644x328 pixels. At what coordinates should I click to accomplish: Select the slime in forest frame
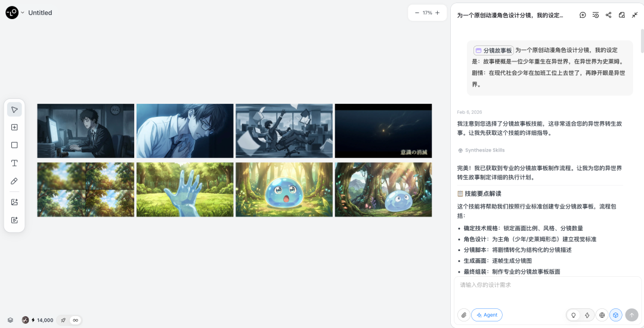coord(383,190)
